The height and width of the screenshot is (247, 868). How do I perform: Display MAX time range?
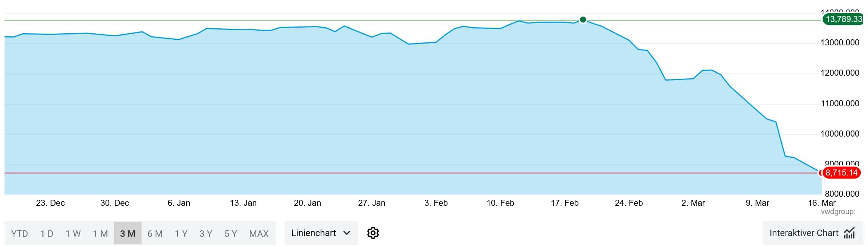pyautogui.click(x=259, y=234)
